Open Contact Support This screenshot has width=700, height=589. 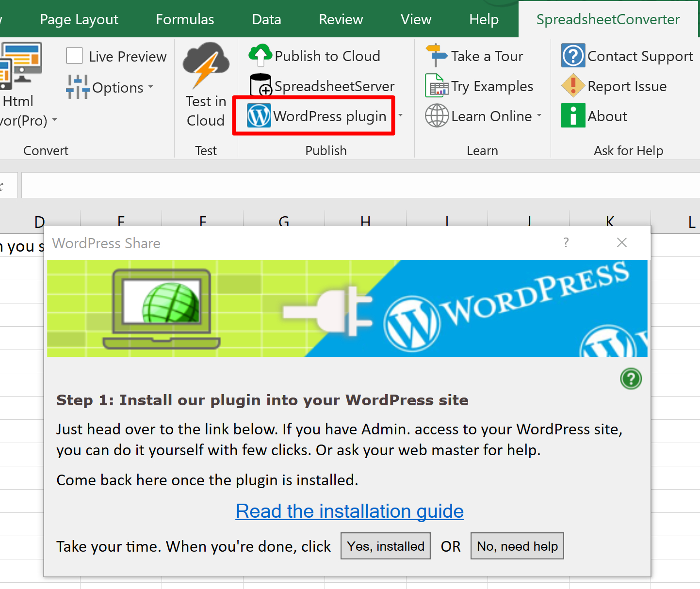tap(573, 55)
